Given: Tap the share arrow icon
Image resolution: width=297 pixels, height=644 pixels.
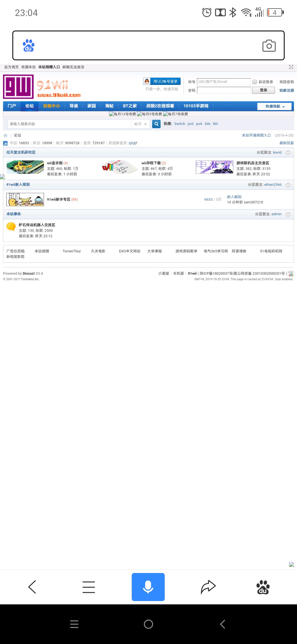Looking at the screenshot, I should [x=208, y=587].
